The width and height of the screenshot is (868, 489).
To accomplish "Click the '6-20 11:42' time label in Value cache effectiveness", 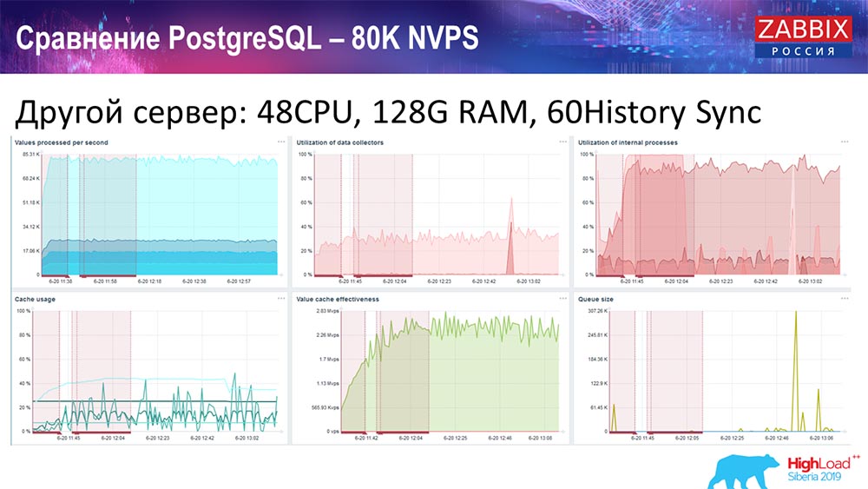I will tap(366, 438).
